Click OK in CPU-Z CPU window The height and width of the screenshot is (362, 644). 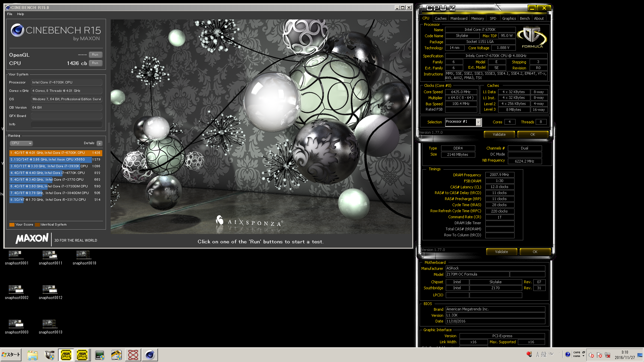pos(533,134)
